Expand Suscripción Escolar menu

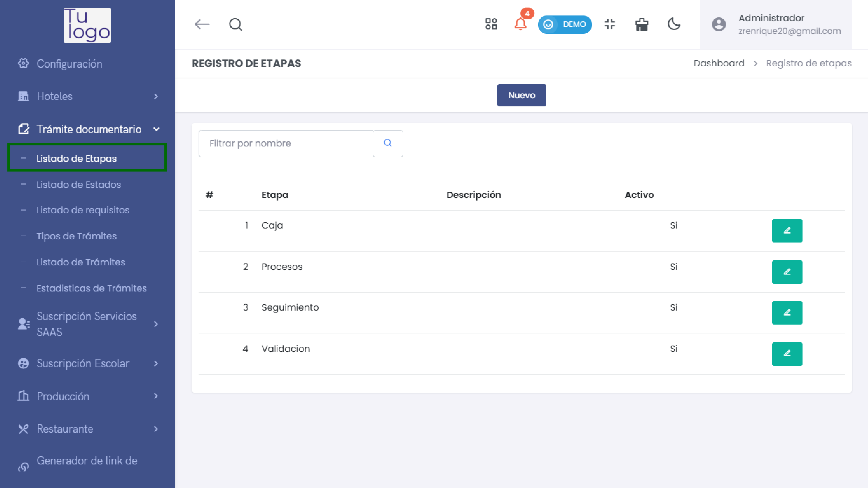(88, 363)
